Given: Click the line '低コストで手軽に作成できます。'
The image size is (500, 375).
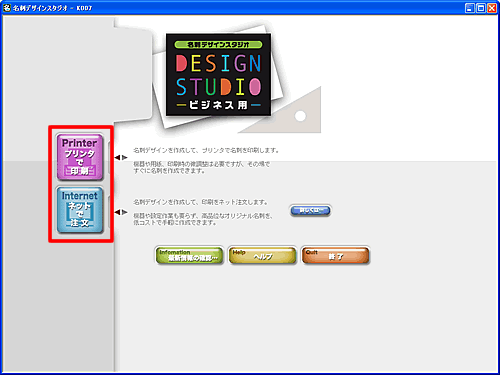Looking at the screenshot, I should [175, 223].
